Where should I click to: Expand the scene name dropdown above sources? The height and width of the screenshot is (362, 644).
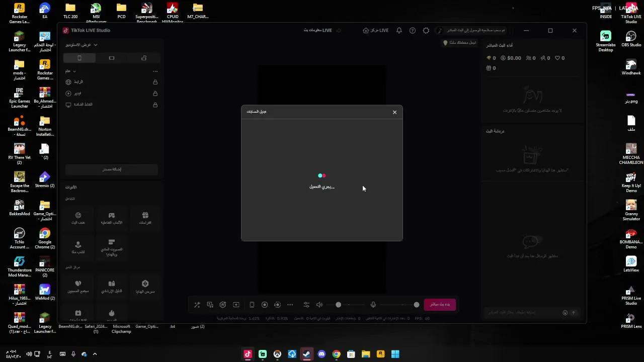click(x=70, y=71)
